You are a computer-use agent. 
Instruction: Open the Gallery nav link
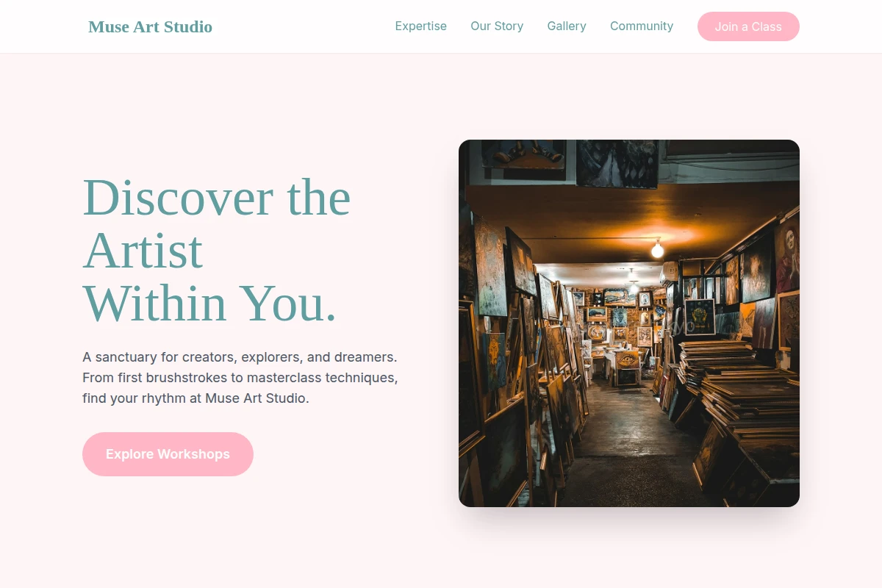tap(567, 26)
